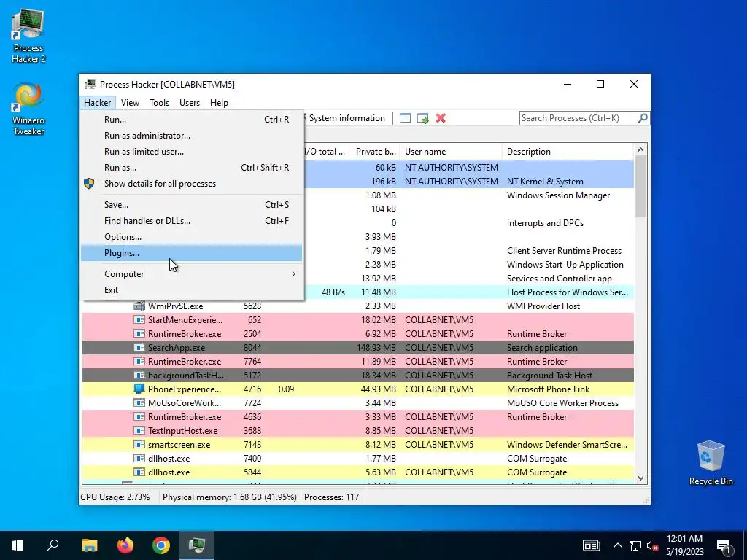Click the smartscreen.exe process icon

[139, 444]
